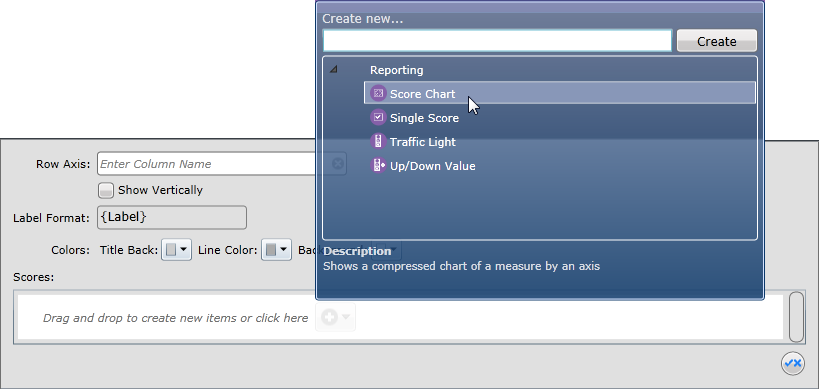Click the Up/Down Value icon
Screen dimensions: 819x389
pos(378,166)
